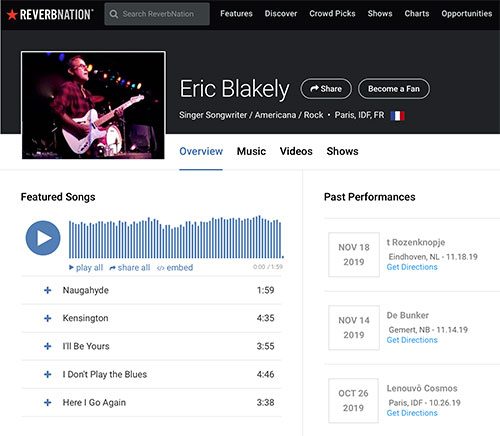Switch to the Music tab
The image size is (500, 436).
tap(251, 151)
